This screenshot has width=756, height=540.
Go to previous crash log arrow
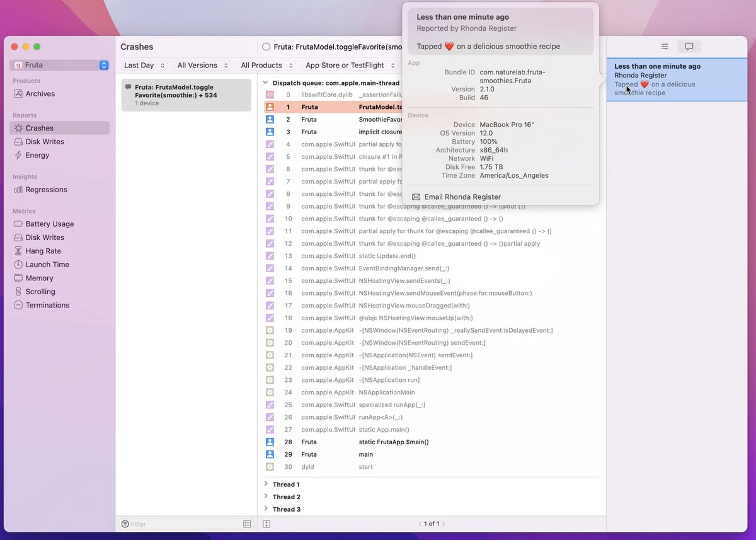point(420,524)
